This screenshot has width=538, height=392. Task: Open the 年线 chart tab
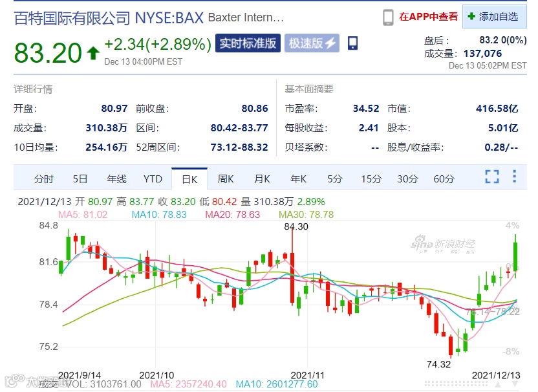click(116, 179)
